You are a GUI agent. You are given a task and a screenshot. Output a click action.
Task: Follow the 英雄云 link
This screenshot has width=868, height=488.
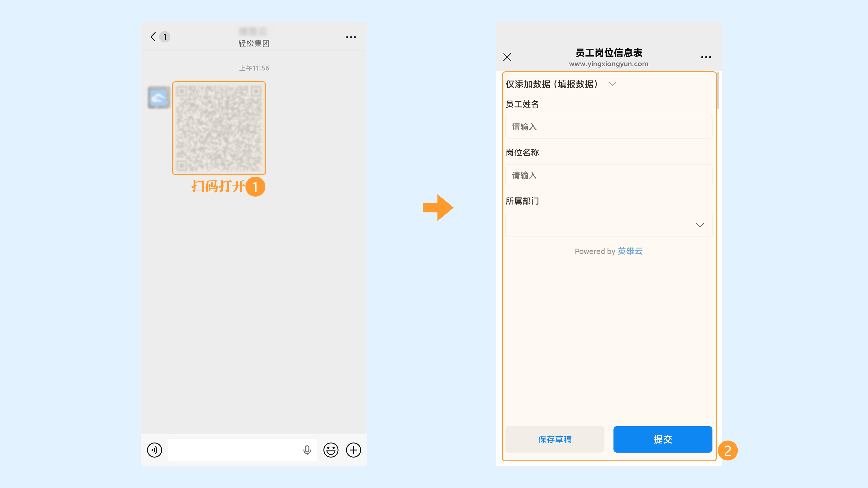click(x=630, y=251)
